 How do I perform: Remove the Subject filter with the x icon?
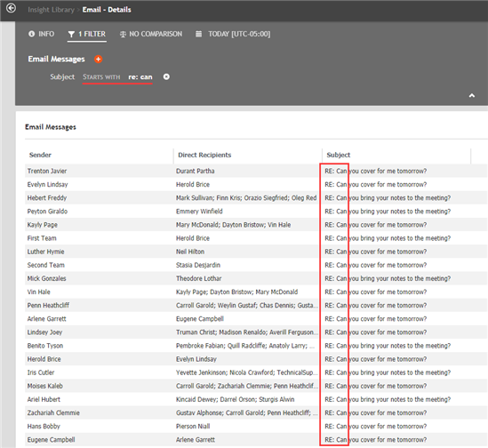pyautogui.click(x=166, y=76)
